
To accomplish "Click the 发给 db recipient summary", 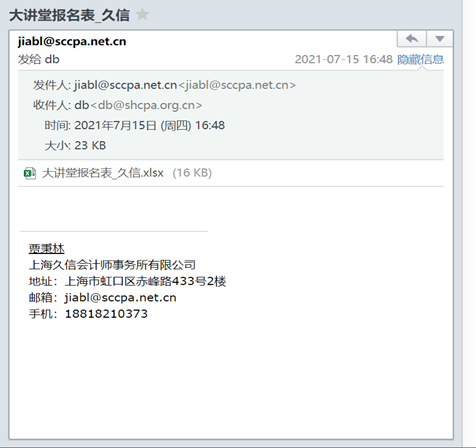I will (39, 59).
